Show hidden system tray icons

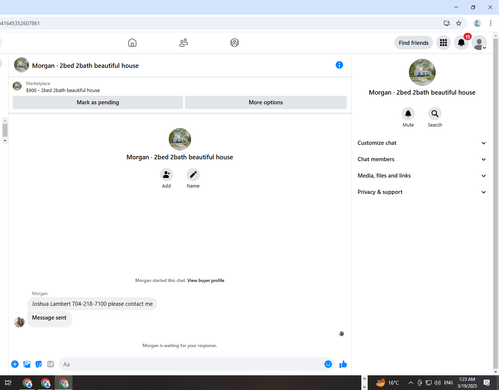tap(411, 383)
